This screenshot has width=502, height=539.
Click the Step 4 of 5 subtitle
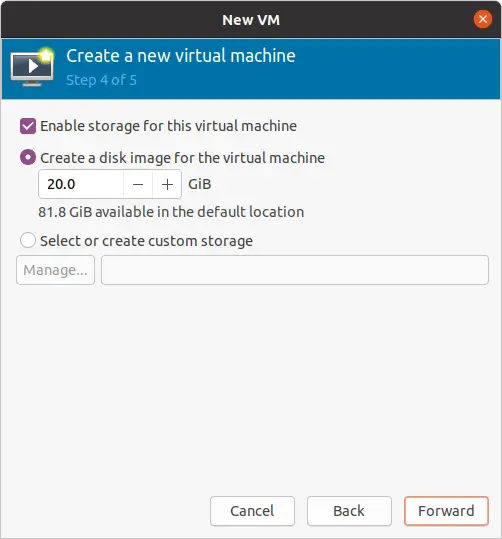tap(101, 80)
